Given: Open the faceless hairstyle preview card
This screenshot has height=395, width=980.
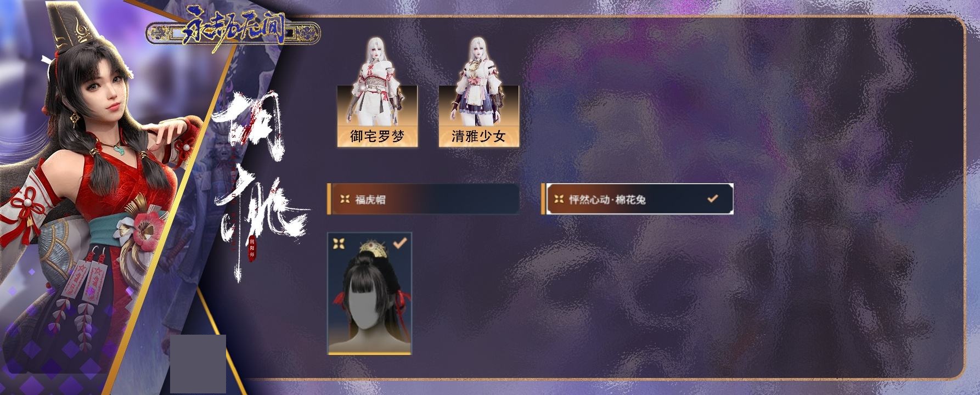Looking at the screenshot, I should [x=369, y=294].
